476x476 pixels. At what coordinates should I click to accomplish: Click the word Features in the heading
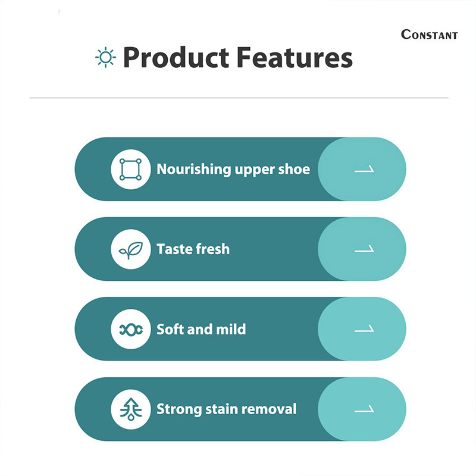pyautogui.click(x=295, y=58)
